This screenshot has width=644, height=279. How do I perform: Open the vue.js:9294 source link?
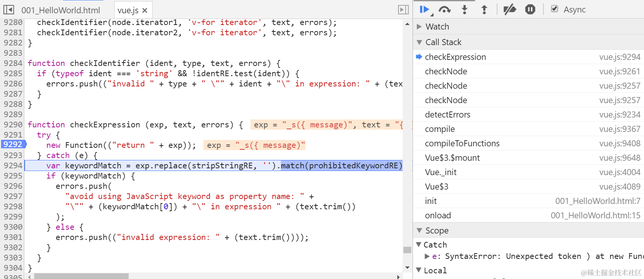click(620, 57)
